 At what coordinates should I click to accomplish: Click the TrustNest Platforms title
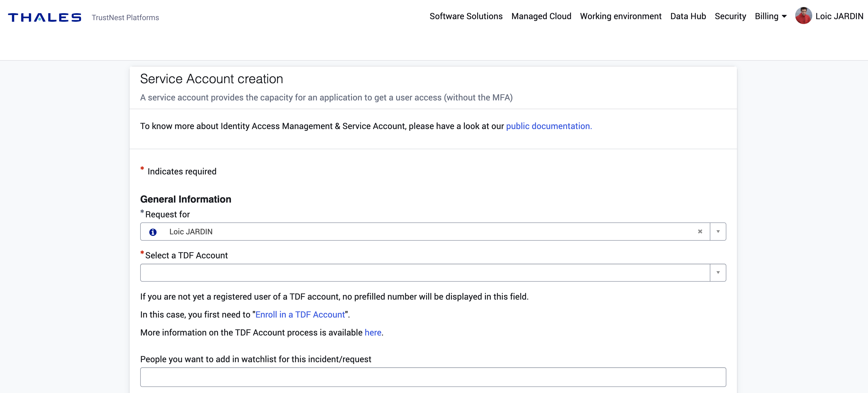click(125, 17)
